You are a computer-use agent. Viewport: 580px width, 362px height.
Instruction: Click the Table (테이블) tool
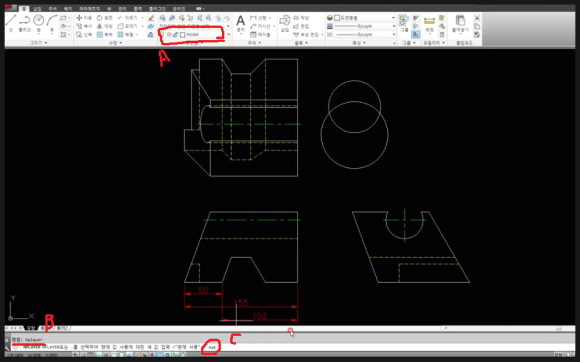[x=260, y=34]
